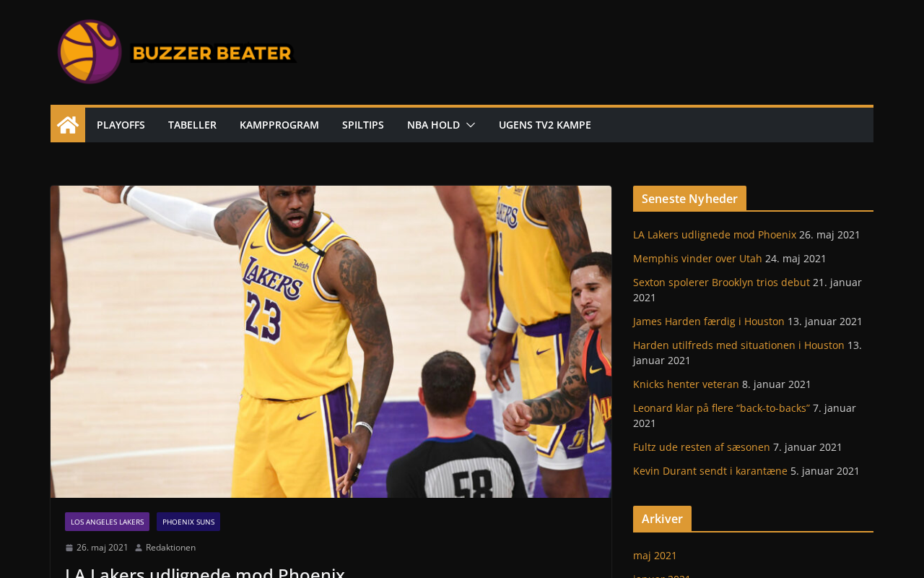Click the '5. januar 2021' date text
The height and width of the screenshot is (578, 924).
(x=825, y=471)
